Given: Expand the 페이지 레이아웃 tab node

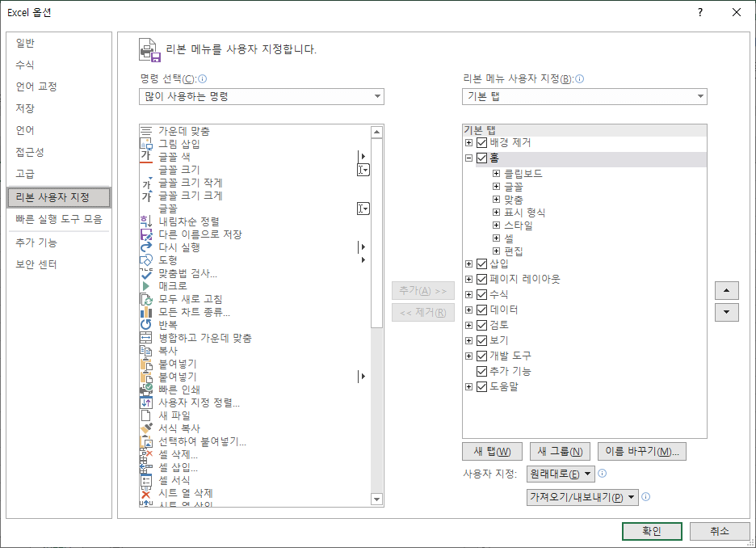Looking at the screenshot, I should [468, 280].
